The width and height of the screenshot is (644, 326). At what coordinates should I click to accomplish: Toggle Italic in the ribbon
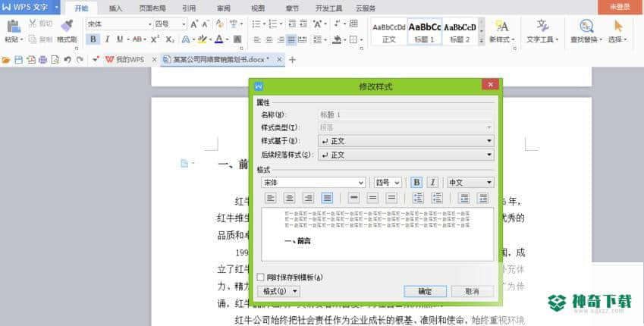coord(107,39)
